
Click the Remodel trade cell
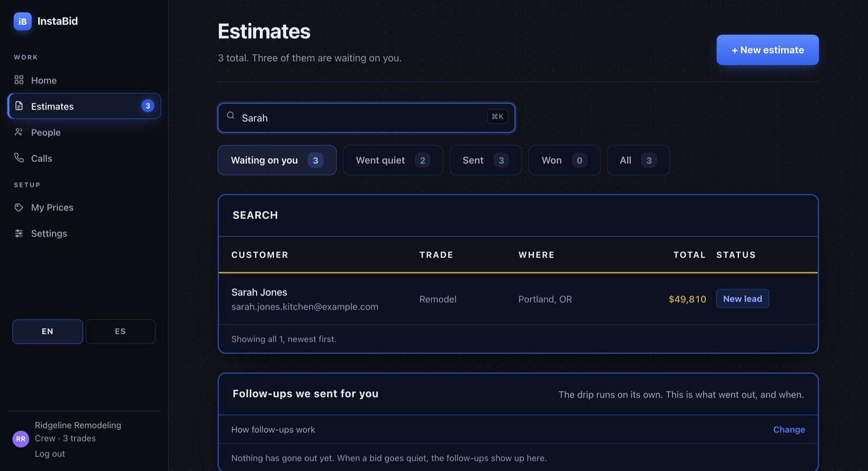click(438, 299)
